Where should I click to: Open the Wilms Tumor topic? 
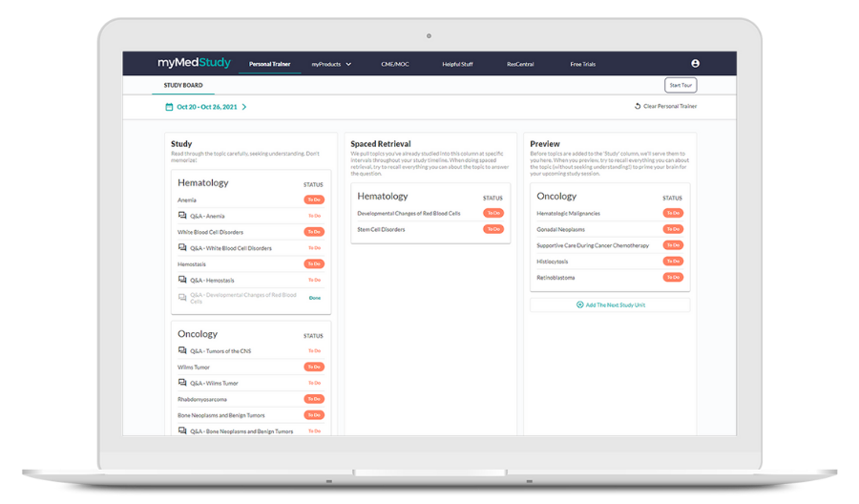click(194, 367)
